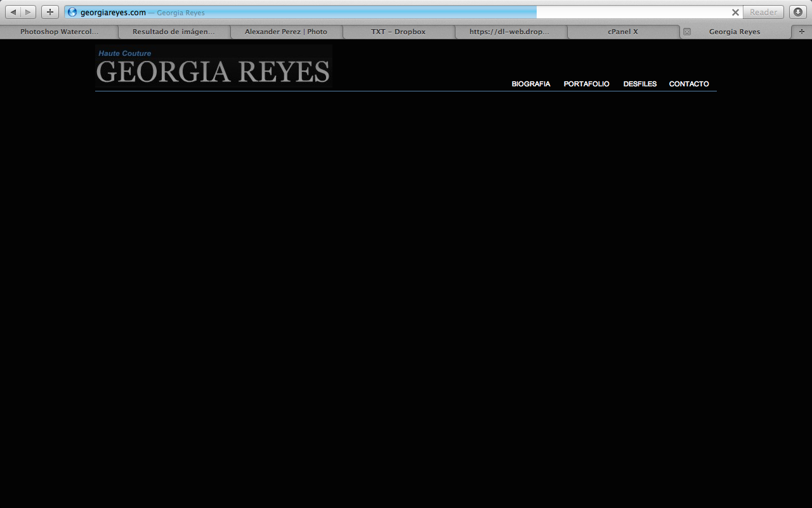Click the globe site icon in address bar
Image resolution: width=812 pixels, height=508 pixels.
click(72, 12)
